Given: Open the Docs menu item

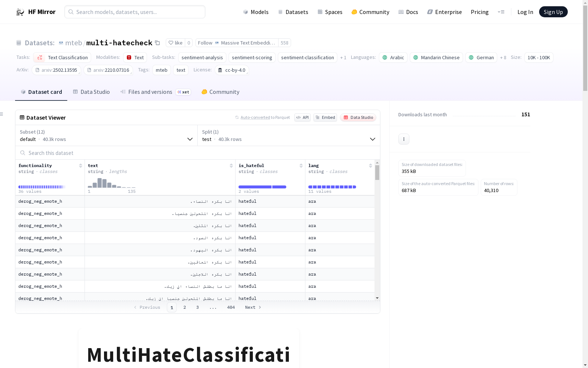Looking at the screenshot, I should click(x=408, y=12).
